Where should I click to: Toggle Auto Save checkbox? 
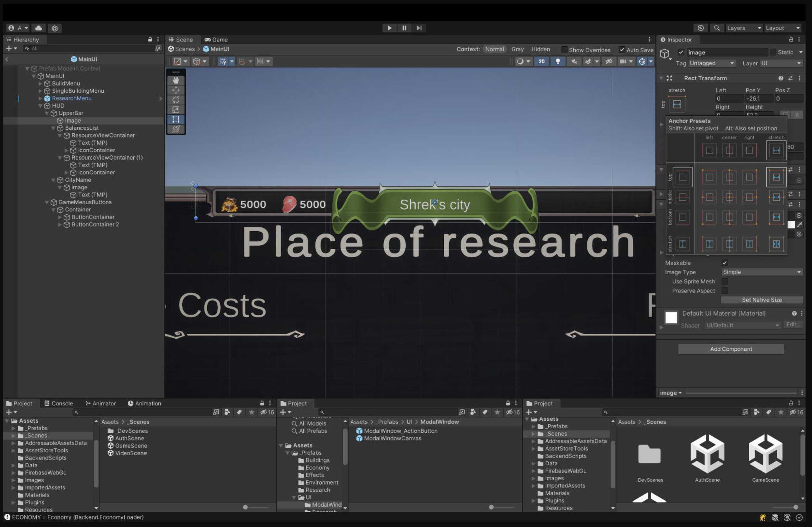click(x=622, y=50)
